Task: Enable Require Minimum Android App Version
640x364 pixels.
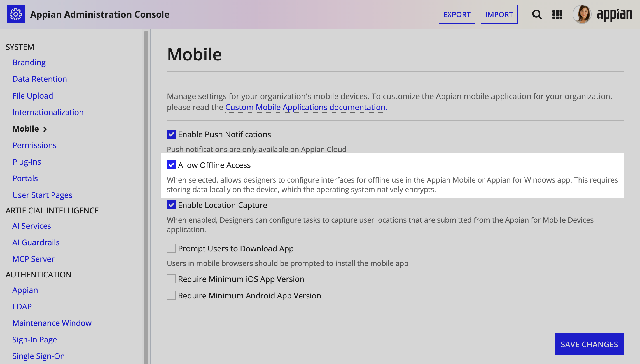Action: point(171,295)
